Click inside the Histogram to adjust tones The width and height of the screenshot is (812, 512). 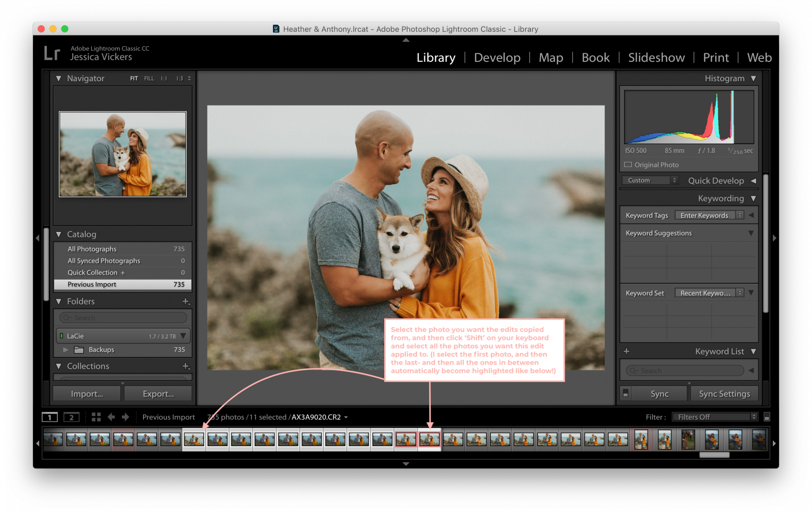[689, 117]
